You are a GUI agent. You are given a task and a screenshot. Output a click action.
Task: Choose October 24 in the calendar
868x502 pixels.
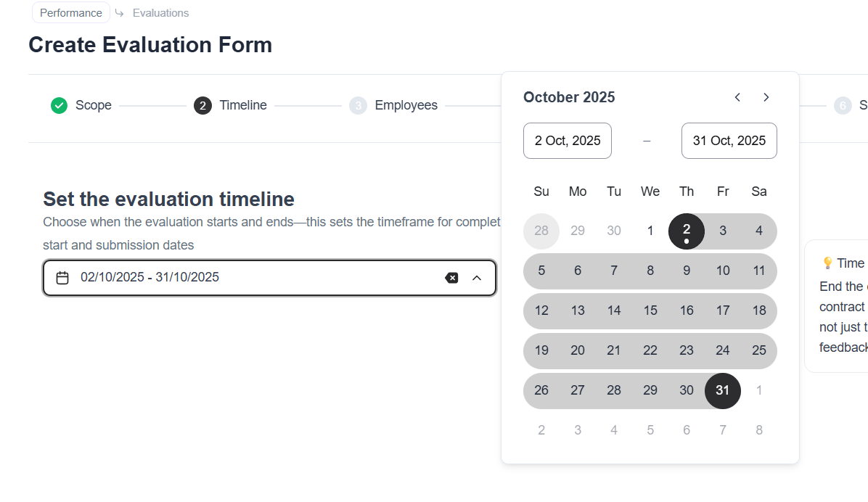723,350
